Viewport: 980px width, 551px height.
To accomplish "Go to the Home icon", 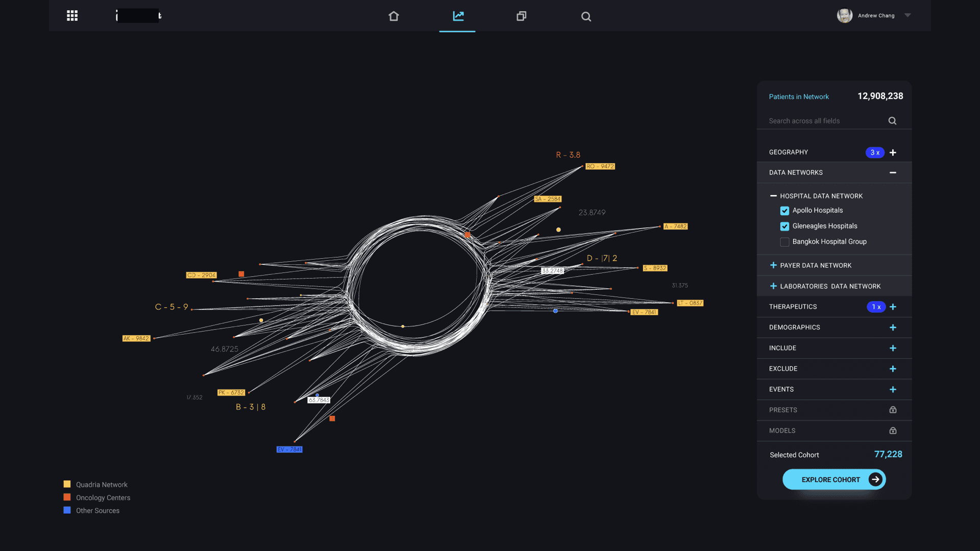I will pos(394,16).
